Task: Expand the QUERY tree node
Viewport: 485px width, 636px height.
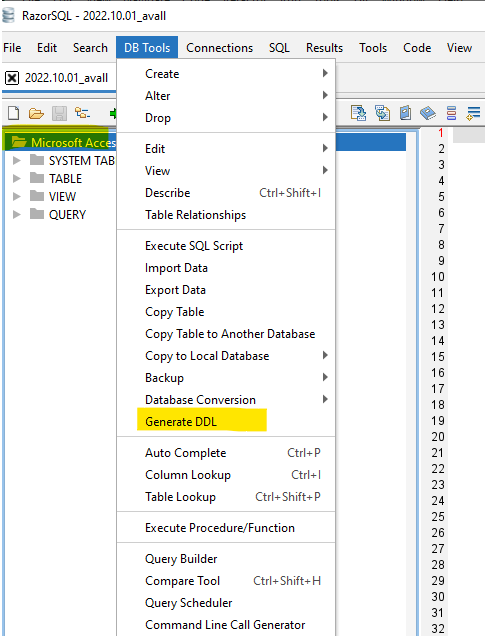Action: coord(16,214)
